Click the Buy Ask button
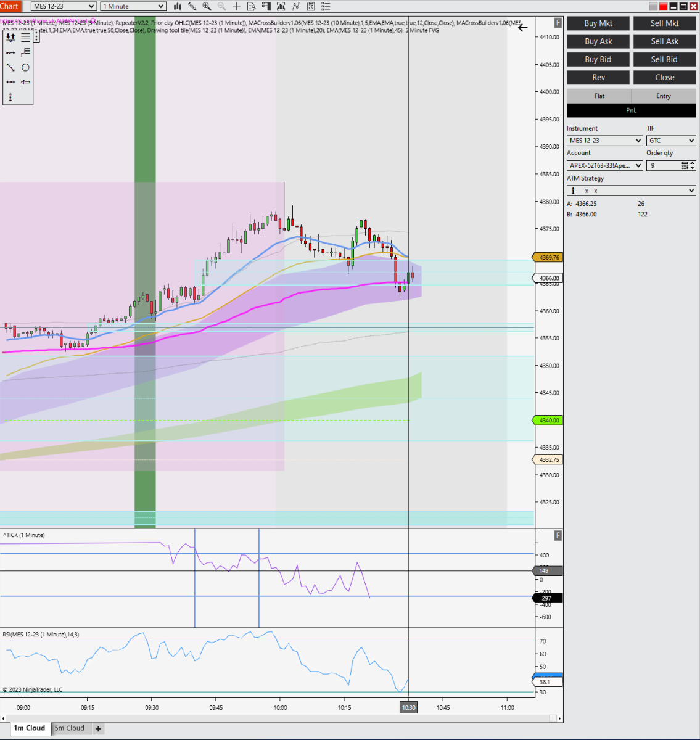The image size is (700, 740). click(x=598, y=41)
